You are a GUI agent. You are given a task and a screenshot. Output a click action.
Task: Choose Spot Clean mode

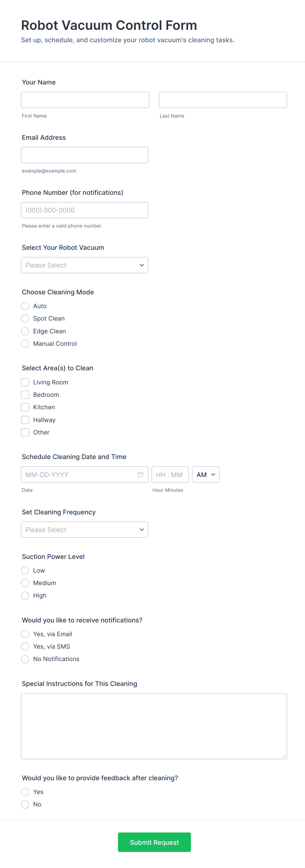click(x=25, y=319)
